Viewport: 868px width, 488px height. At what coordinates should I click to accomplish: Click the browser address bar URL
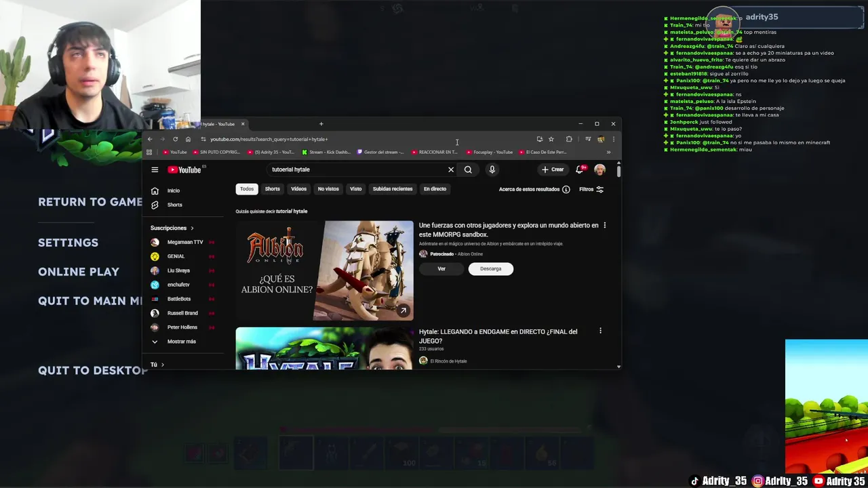[x=269, y=139]
